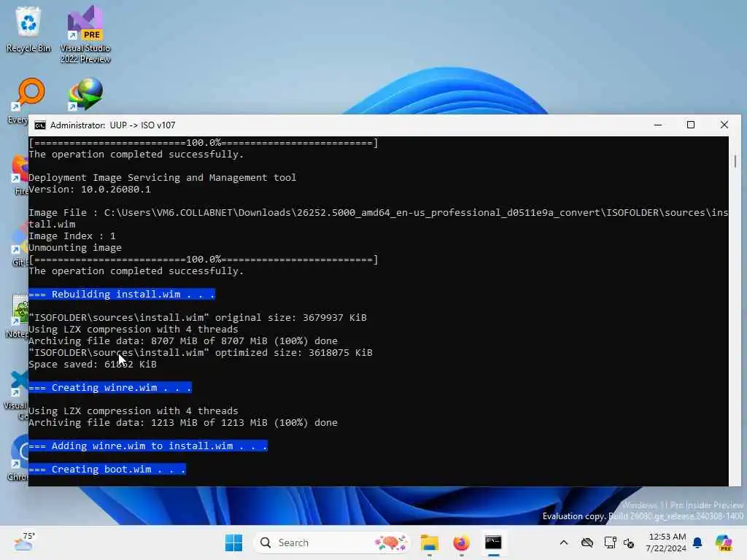Screen dimensions: 747x560
Task: Click the 'Unmounting image' line
Action: 75,248
